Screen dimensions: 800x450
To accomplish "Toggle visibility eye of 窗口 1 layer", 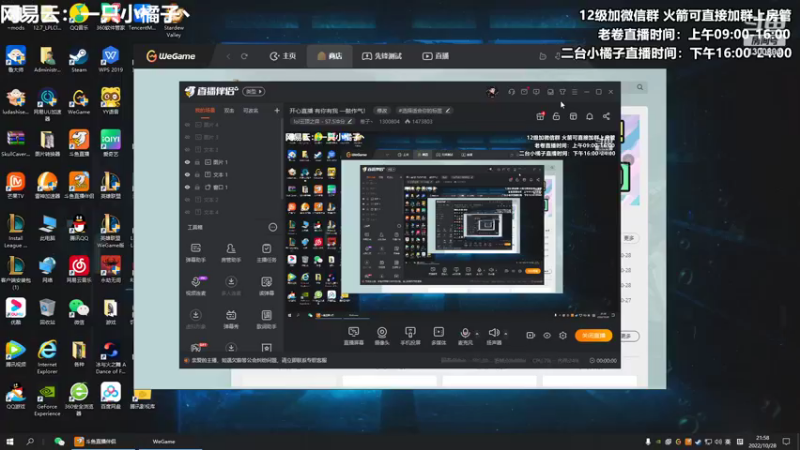I will [x=187, y=187].
